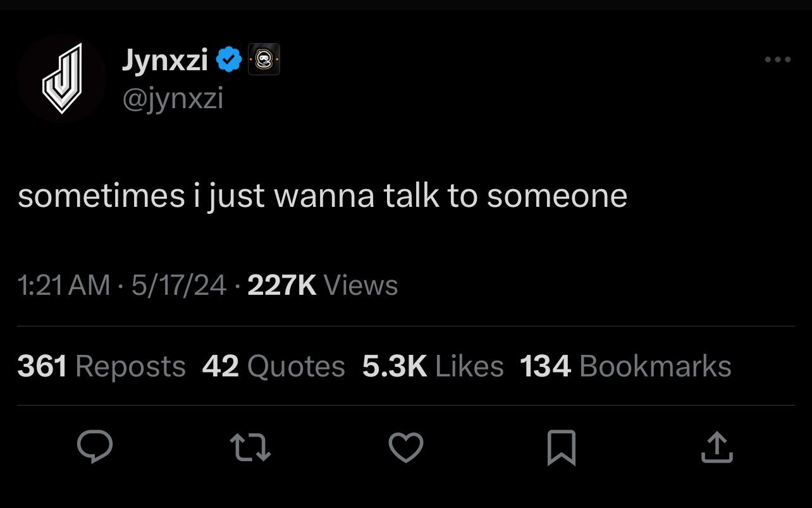Open share options from the upload arrow

point(717,447)
